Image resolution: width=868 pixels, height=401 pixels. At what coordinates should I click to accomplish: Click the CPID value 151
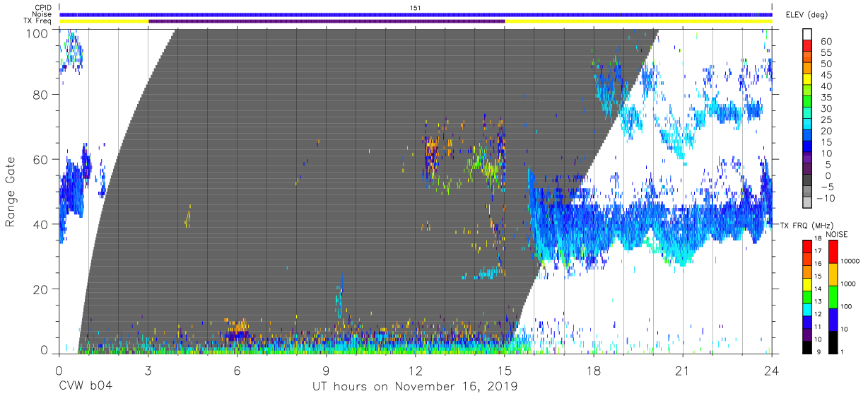[415, 8]
